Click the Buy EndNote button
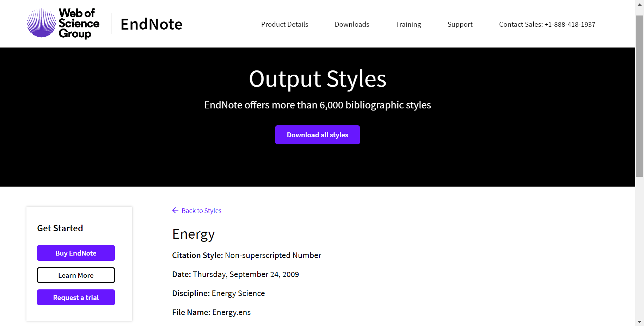This screenshot has width=644, height=326. click(75, 253)
